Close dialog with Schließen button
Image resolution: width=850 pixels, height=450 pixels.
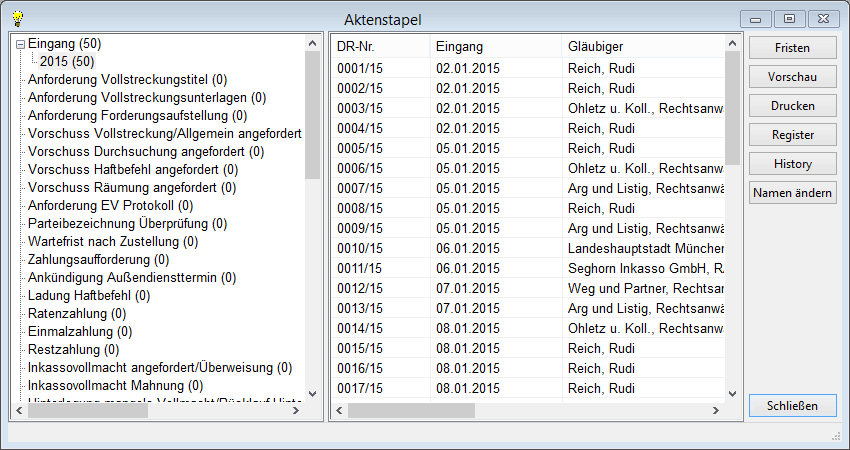pyautogui.click(x=792, y=405)
